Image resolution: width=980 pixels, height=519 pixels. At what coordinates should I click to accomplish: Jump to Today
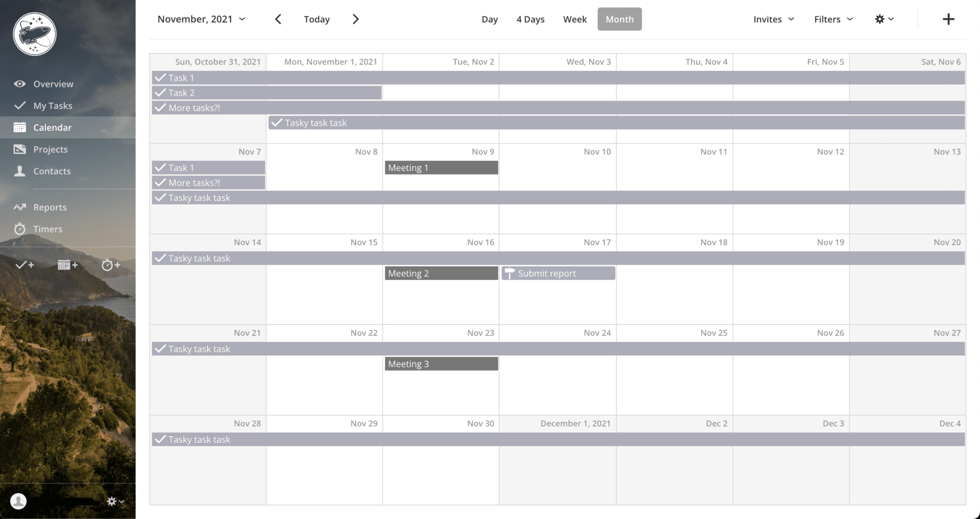[x=317, y=19]
